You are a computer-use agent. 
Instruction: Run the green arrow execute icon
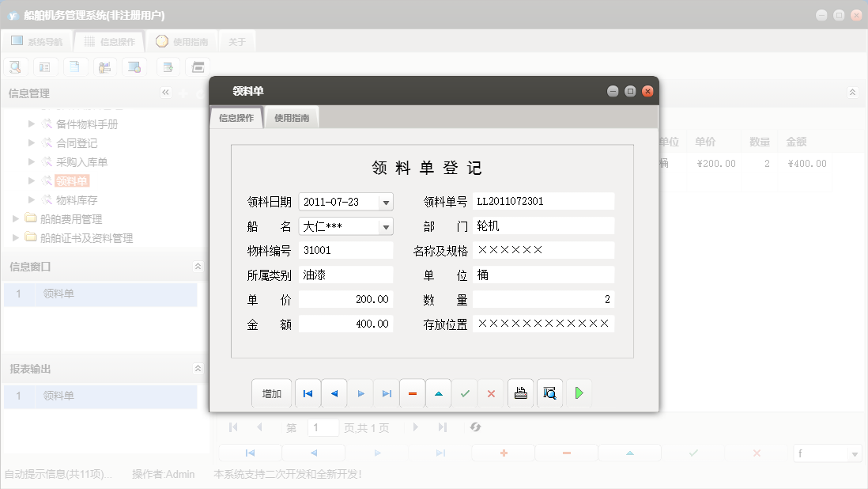(579, 393)
